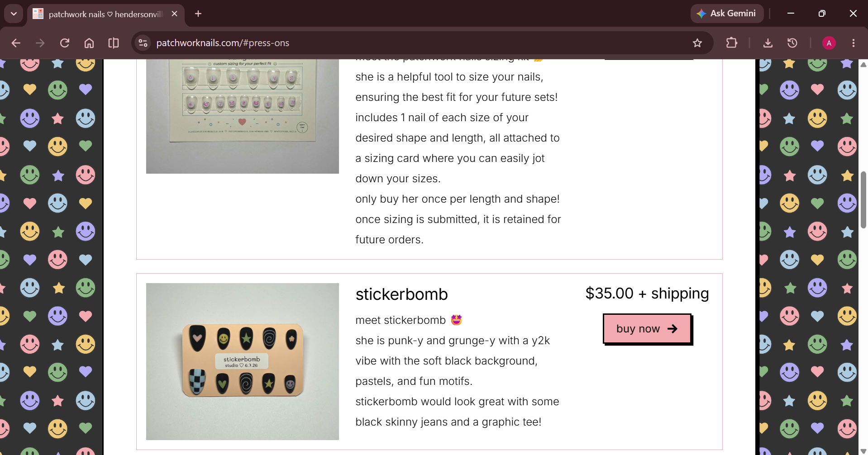Click the page vertical scrollbar thumb

[x=863, y=200]
